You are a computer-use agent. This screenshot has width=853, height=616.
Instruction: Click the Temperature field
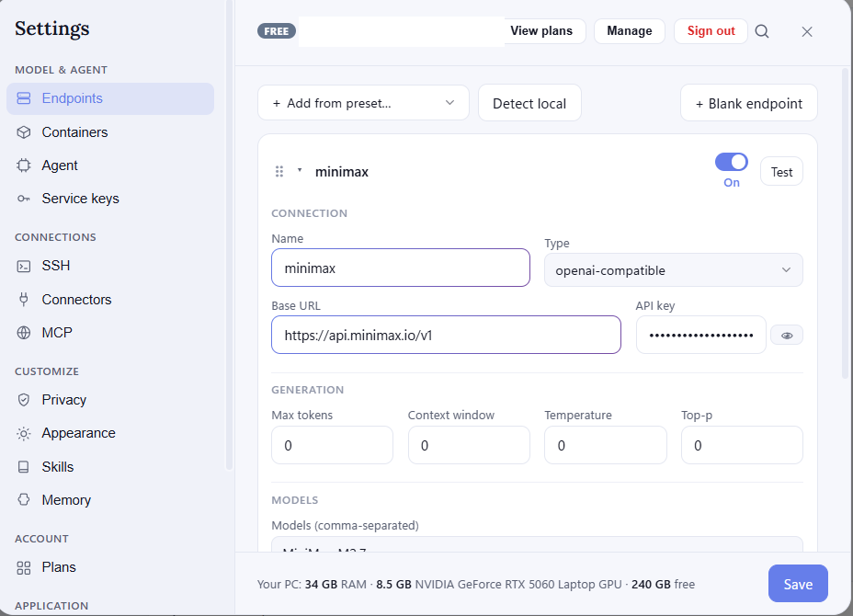[x=606, y=445]
